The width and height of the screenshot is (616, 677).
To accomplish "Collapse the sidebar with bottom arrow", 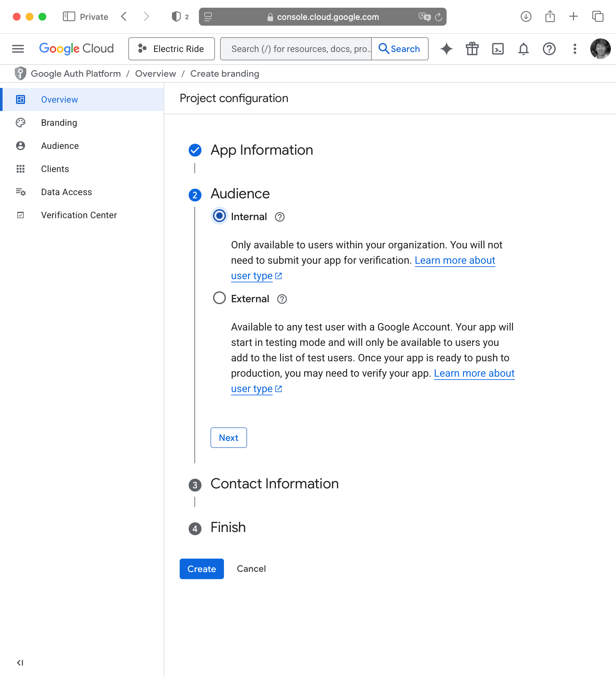I will 20,663.
